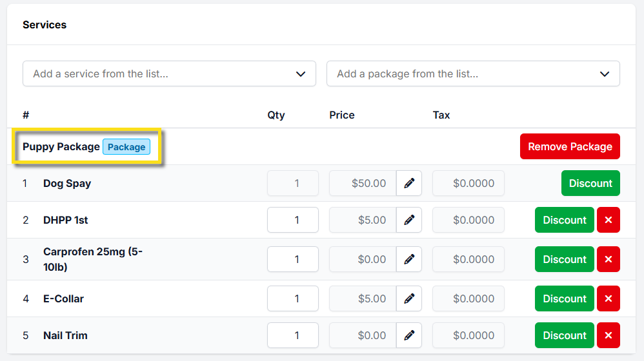This screenshot has width=644, height=361.
Task: Edit the Carprofen 25mg price via the pencil icon
Action: [409, 259]
